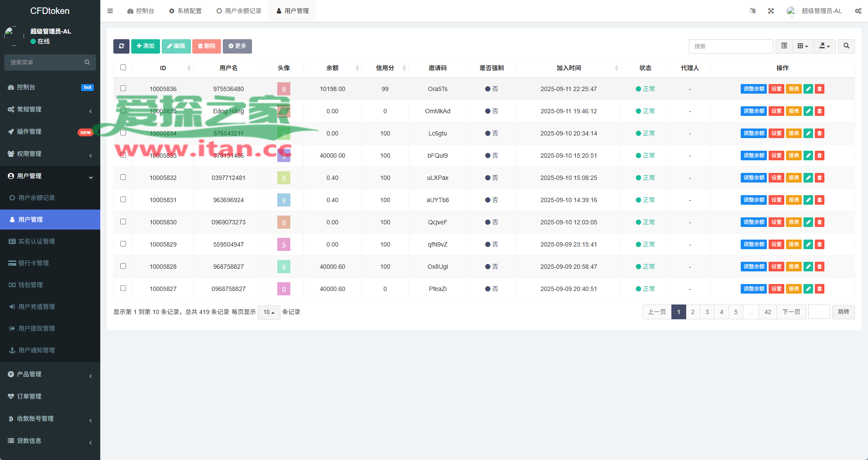Tick the checkbox for user 10005829
The image size is (868, 460).
[x=123, y=244]
